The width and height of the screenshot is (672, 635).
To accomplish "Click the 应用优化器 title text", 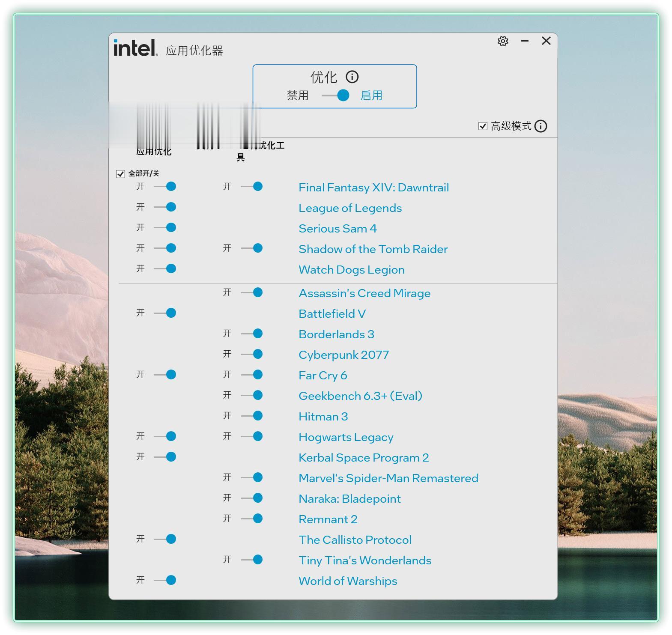I will (x=194, y=51).
